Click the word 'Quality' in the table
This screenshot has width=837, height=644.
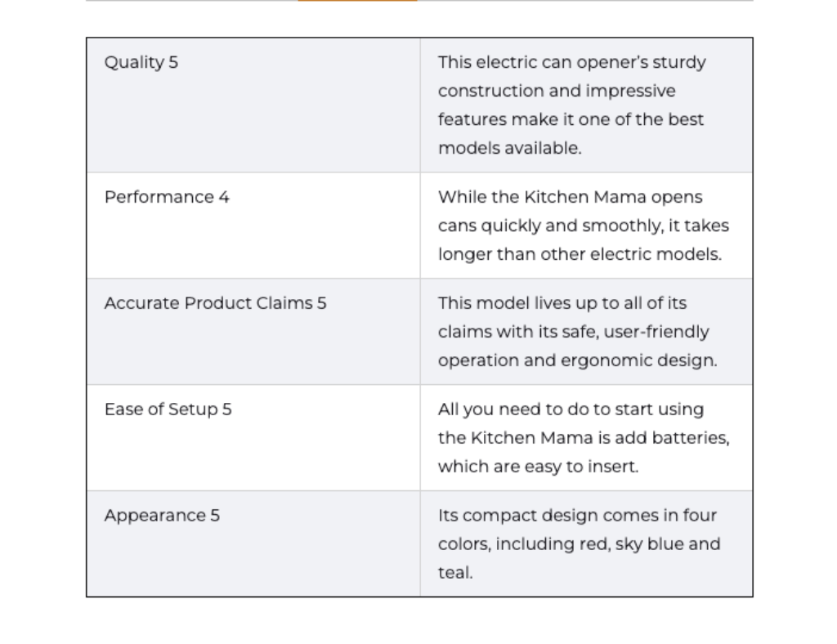point(135,62)
